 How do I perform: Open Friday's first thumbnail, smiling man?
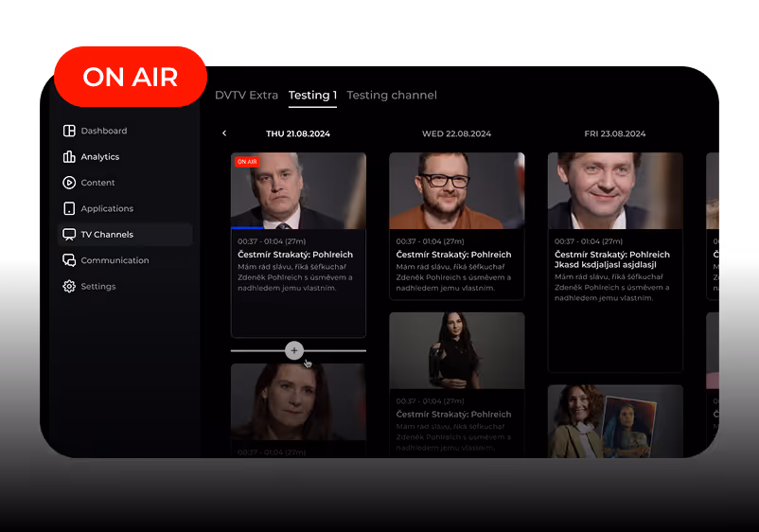point(615,190)
